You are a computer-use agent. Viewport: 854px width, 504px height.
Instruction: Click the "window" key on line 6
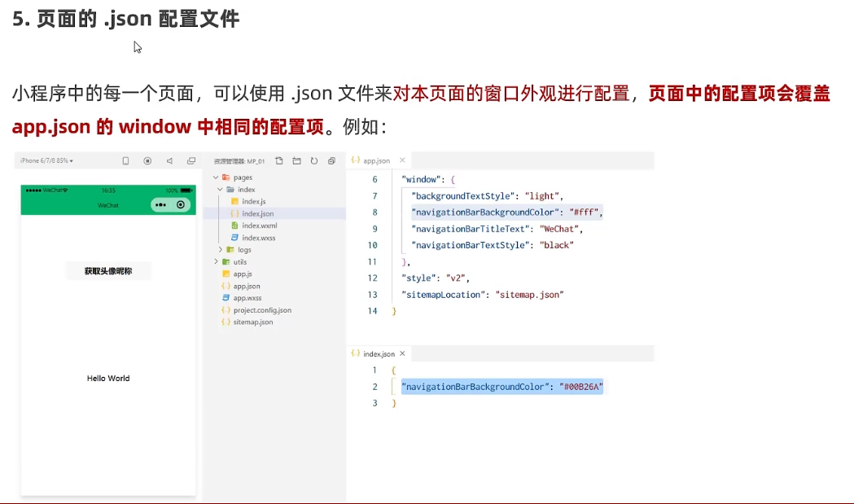pos(421,179)
